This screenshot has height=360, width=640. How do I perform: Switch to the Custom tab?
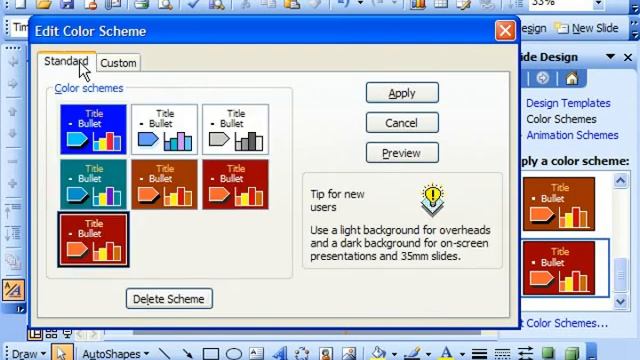118,63
